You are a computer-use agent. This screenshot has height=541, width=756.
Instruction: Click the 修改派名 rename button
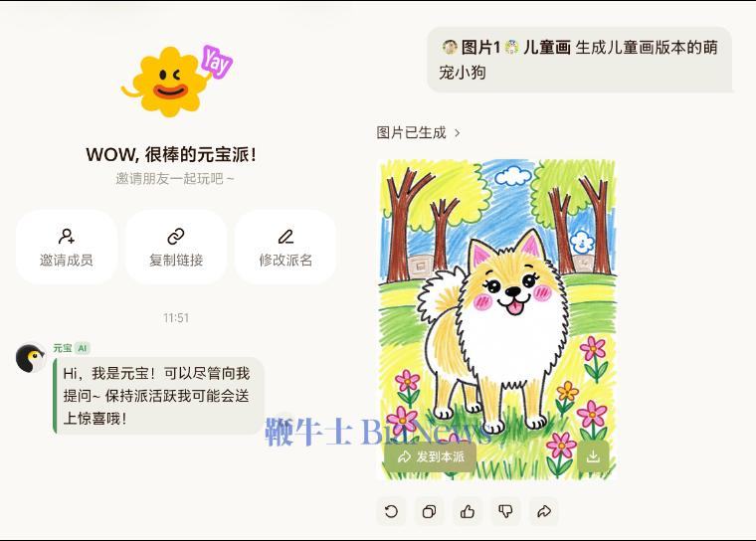tap(285, 247)
